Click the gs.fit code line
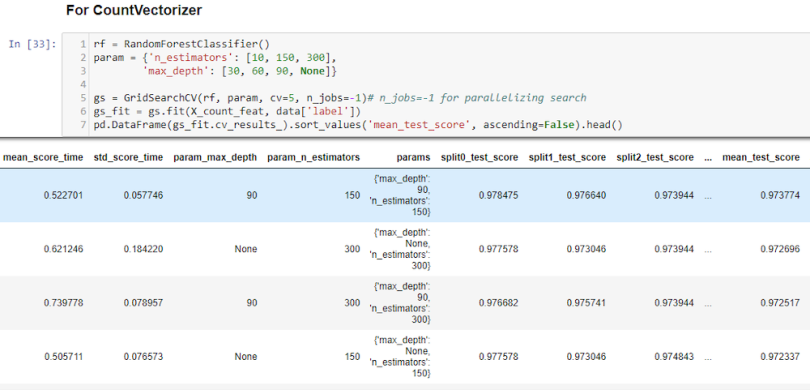The height and width of the screenshot is (390, 810). 227,111
